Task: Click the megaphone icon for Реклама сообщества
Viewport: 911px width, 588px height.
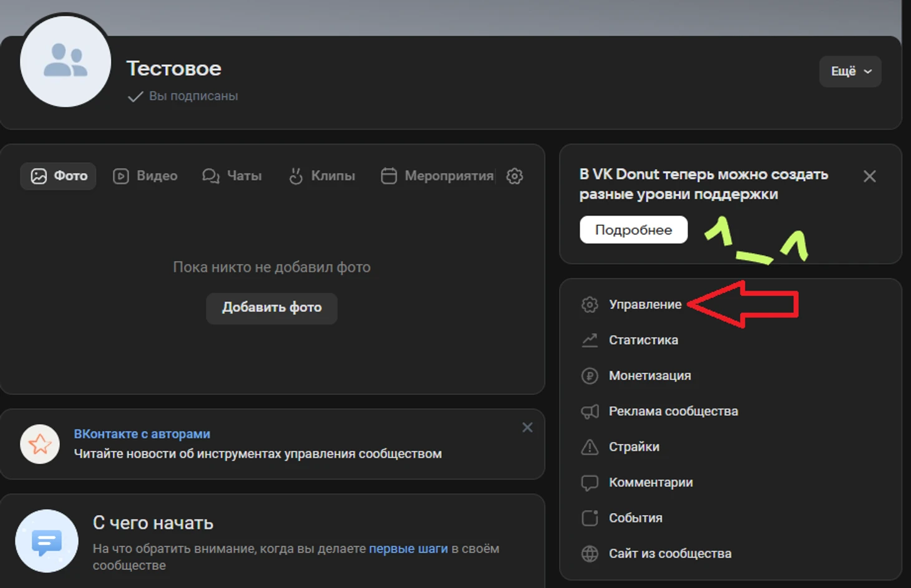Action: 590,411
